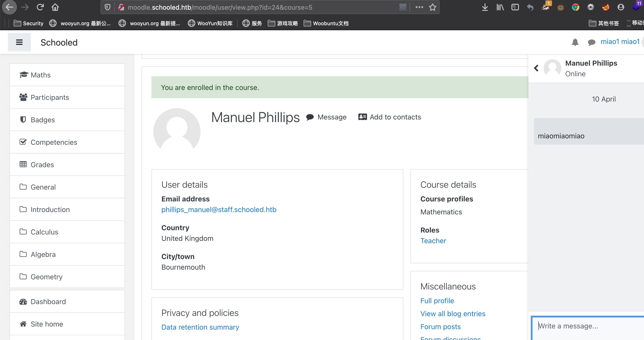Screen dimensions: 644x340
Task: Open the Full profile link
Action: 437,301
